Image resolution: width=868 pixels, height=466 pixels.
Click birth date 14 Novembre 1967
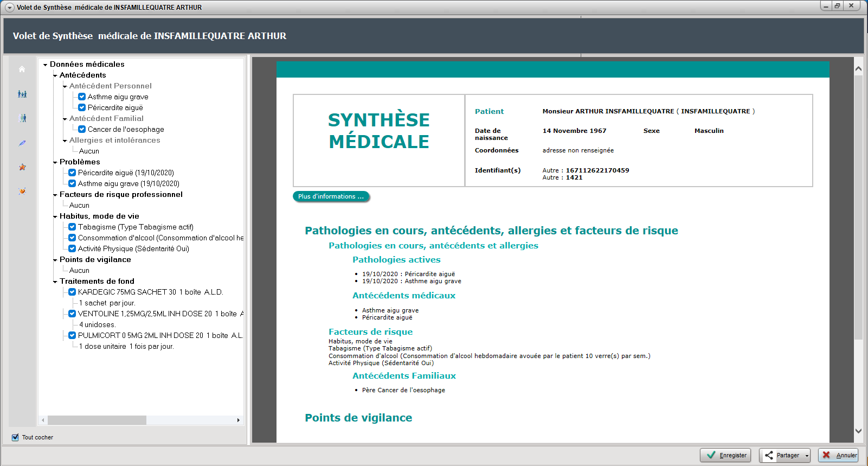[574, 131]
